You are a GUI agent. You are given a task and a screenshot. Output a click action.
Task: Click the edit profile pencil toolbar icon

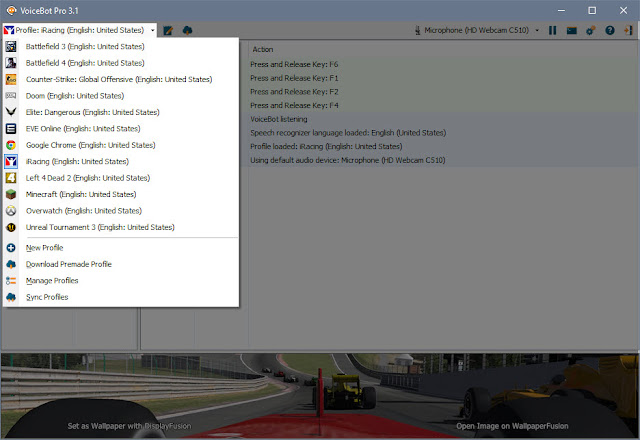click(x=168, y=30)
